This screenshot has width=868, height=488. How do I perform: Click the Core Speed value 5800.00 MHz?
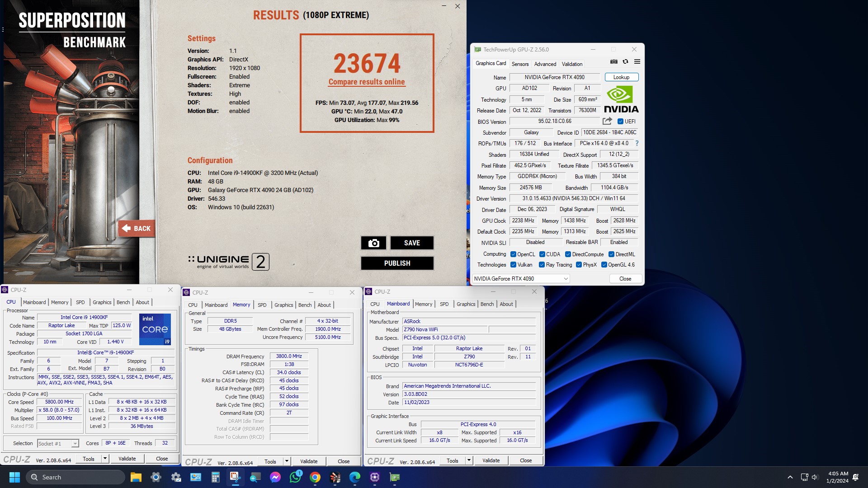[x=59, y=402]
